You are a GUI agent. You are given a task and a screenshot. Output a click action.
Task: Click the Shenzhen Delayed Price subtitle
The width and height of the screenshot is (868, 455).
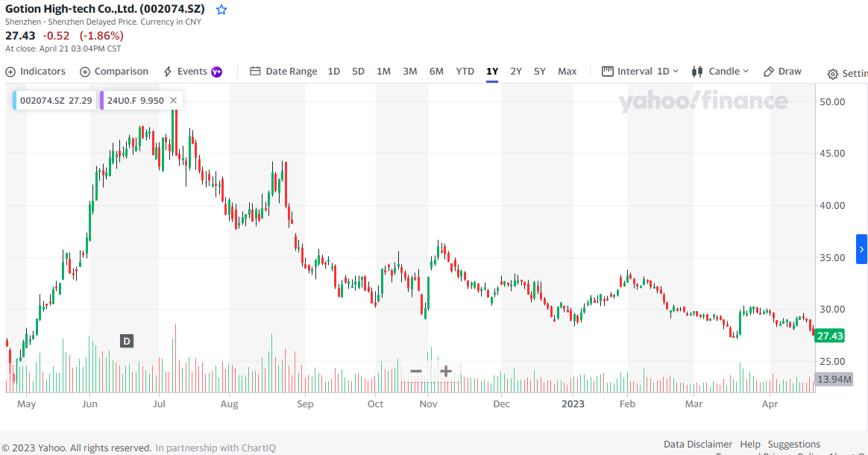coord(103,22)
